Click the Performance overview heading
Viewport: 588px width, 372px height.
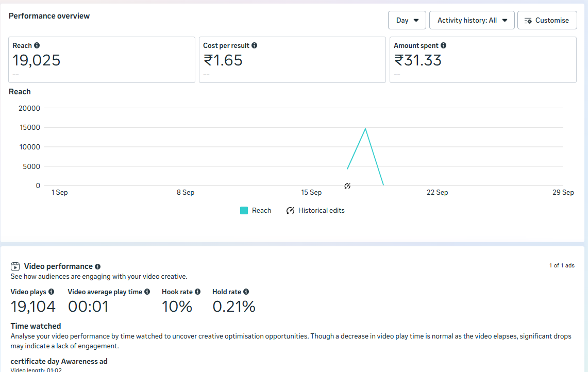pos(49,16)
